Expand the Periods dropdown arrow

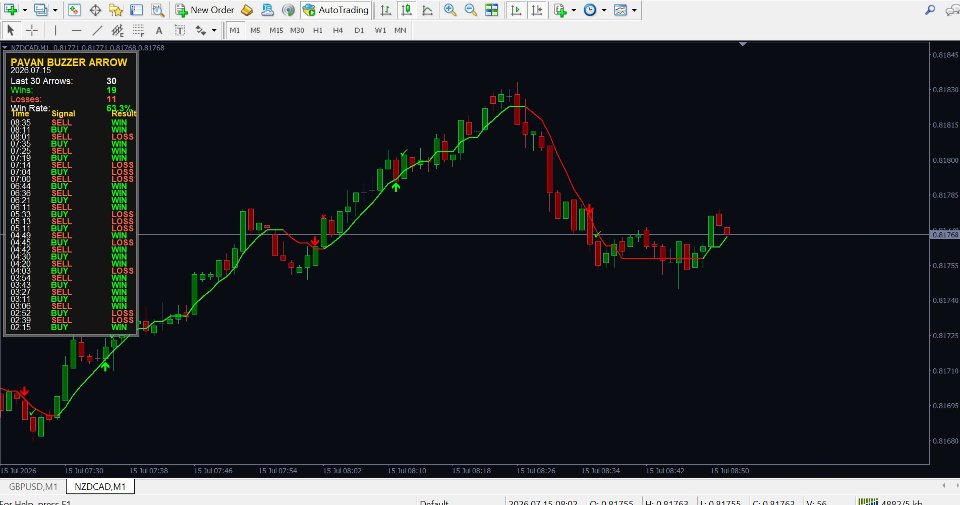[x=604, y=10]
